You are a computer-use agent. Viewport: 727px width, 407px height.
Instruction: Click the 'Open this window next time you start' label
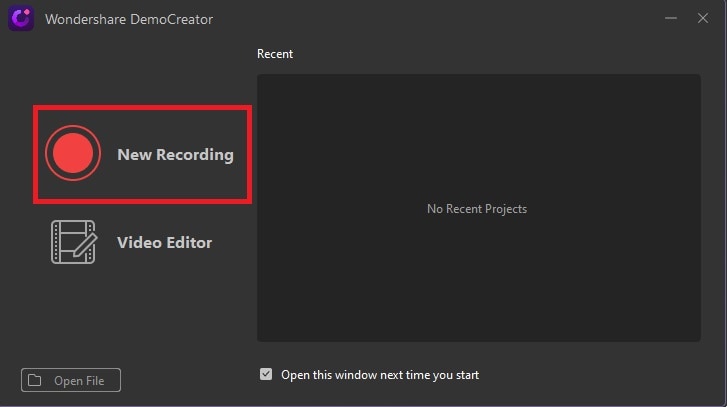tap(380, 375)
